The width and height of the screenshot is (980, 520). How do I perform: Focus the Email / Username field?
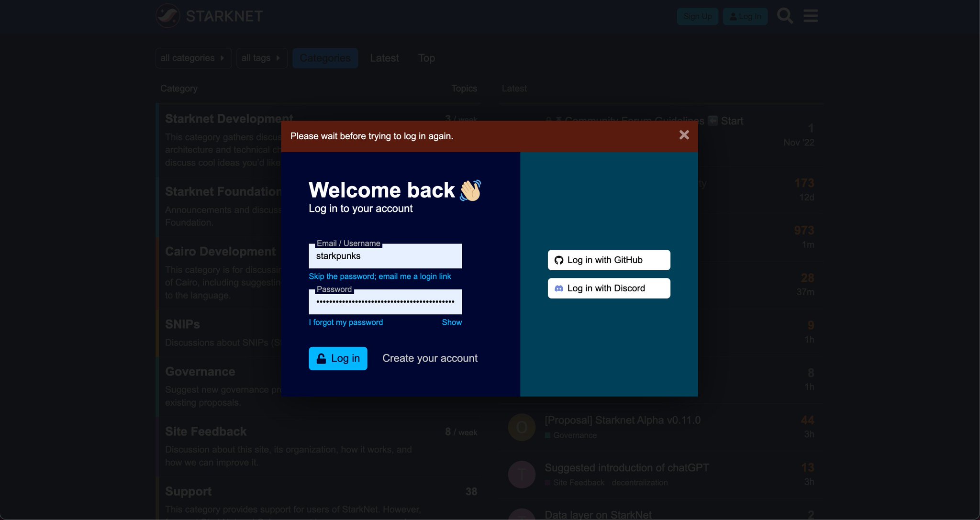pyautogui.click(x=385, y=256)
